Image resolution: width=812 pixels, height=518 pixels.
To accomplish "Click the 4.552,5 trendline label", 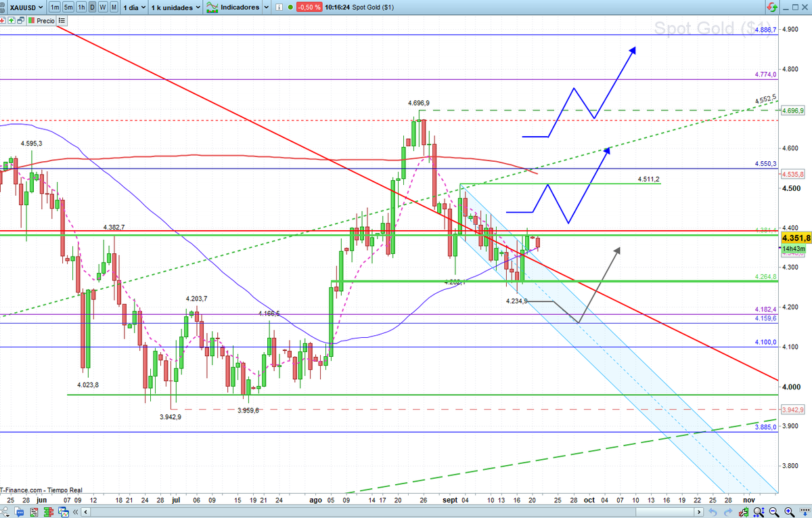I will click(765, 99).
